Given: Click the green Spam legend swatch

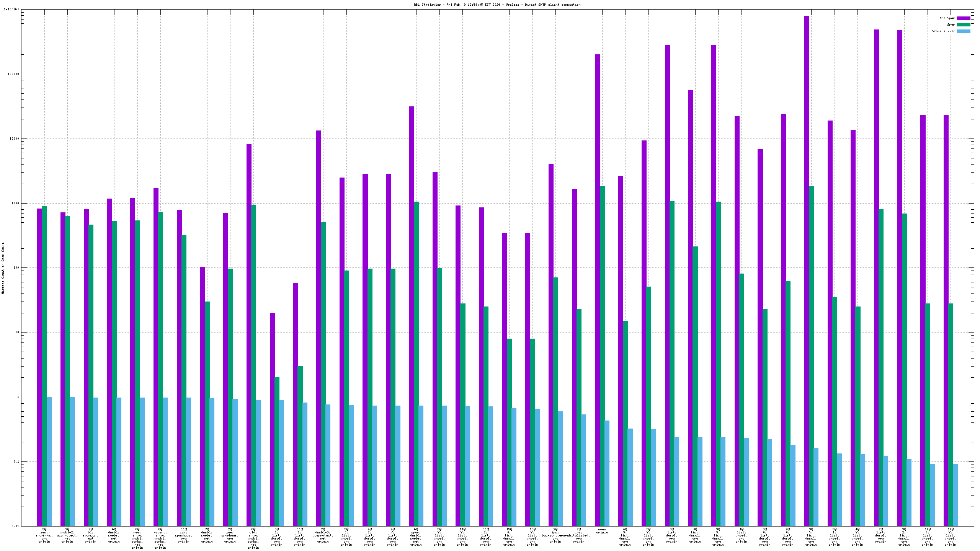Looking at the screenshot, I should [x=964, y=24].
